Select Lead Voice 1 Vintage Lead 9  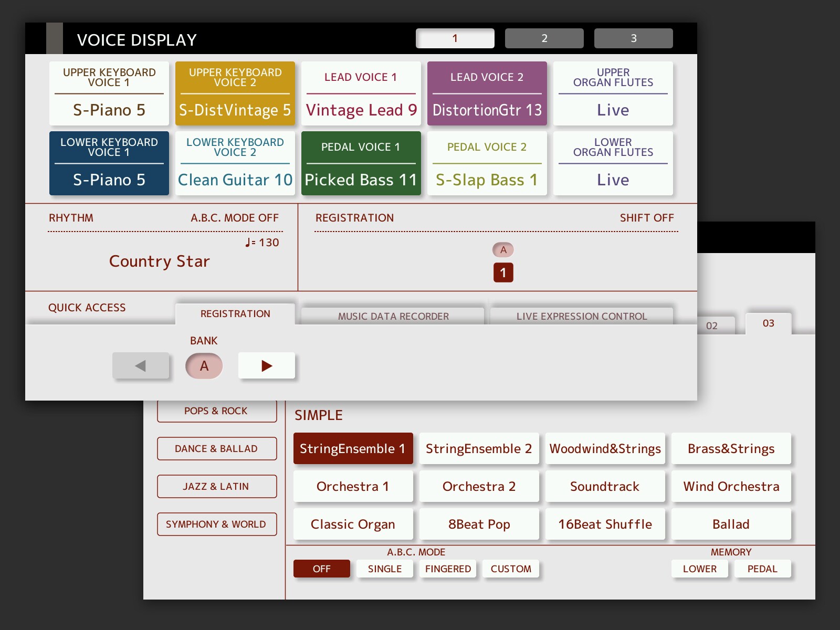[361, 93]
